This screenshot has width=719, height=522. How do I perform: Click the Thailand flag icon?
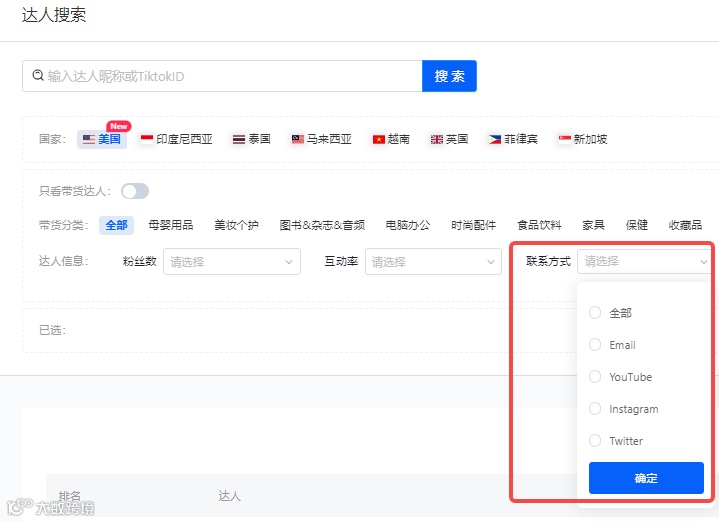pos(238,139)
